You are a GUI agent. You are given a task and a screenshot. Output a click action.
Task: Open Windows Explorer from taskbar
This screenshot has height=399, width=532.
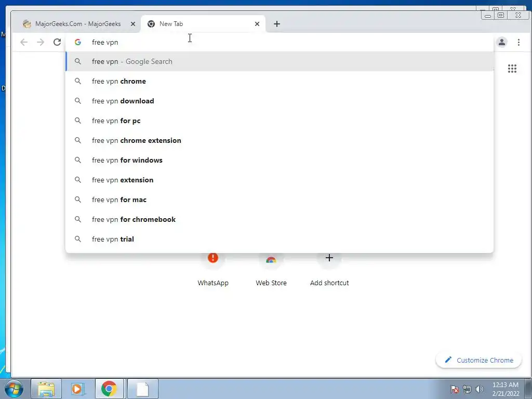pyautogui.click(x=46, y=389)
